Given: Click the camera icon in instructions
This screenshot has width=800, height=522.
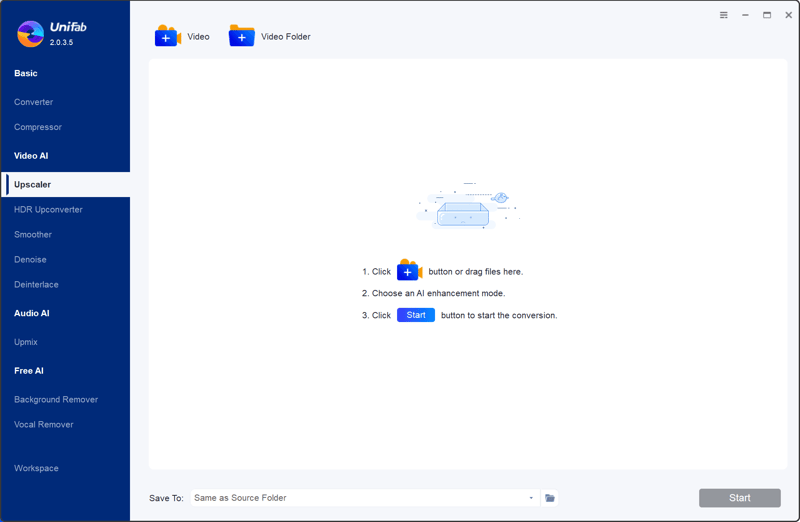Looking at the screenshot, I should click(409, 271).
